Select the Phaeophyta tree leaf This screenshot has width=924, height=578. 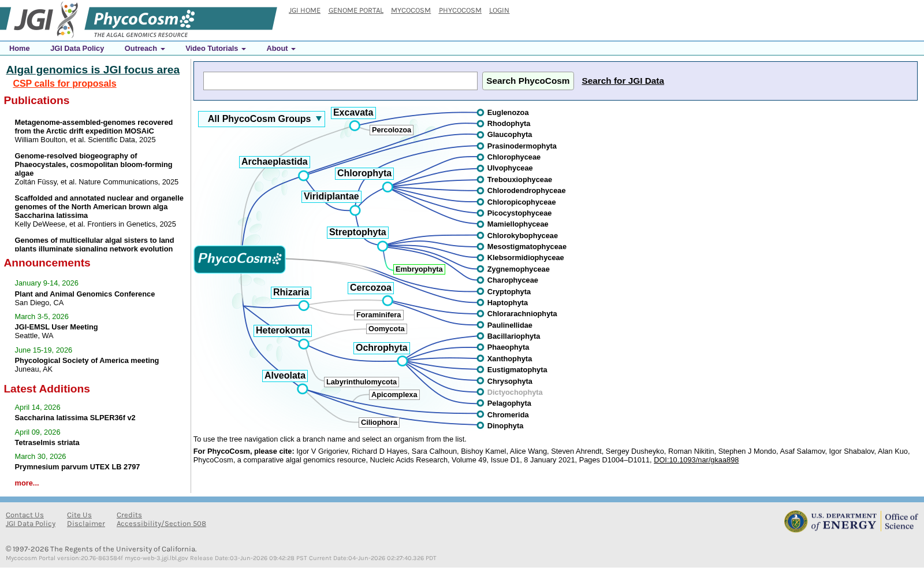tap(508, 347)
